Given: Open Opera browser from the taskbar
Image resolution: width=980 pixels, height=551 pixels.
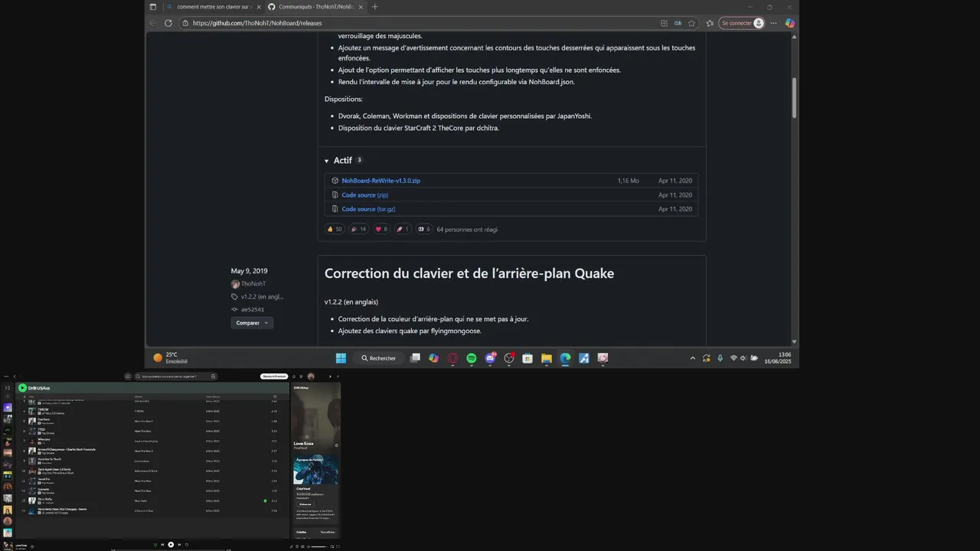Looking at the screenshot, I should (x=452, y=358).
